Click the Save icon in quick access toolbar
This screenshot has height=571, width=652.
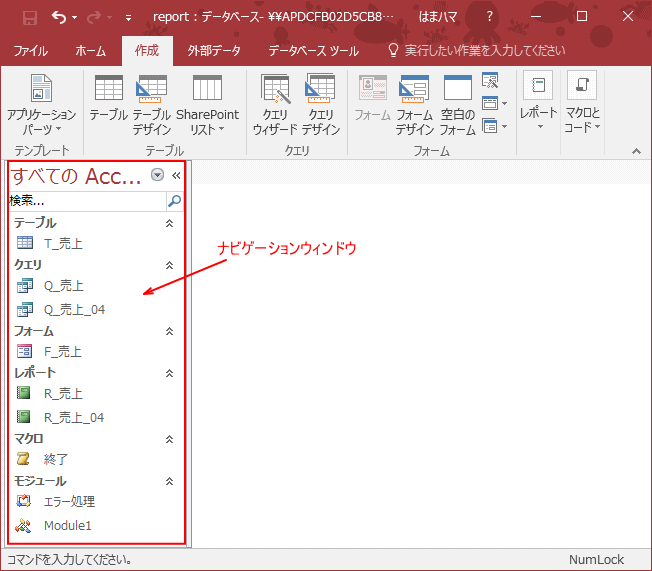[x=30, y=17]
